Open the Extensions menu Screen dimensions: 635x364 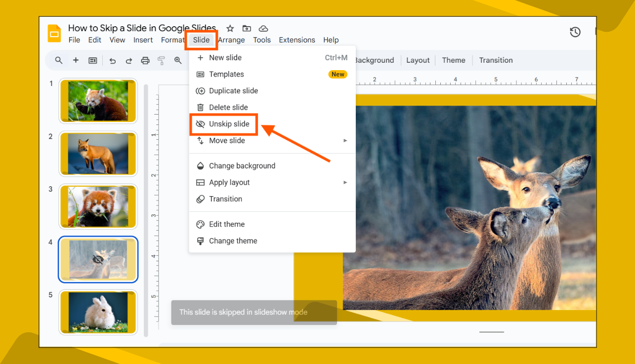296,40
